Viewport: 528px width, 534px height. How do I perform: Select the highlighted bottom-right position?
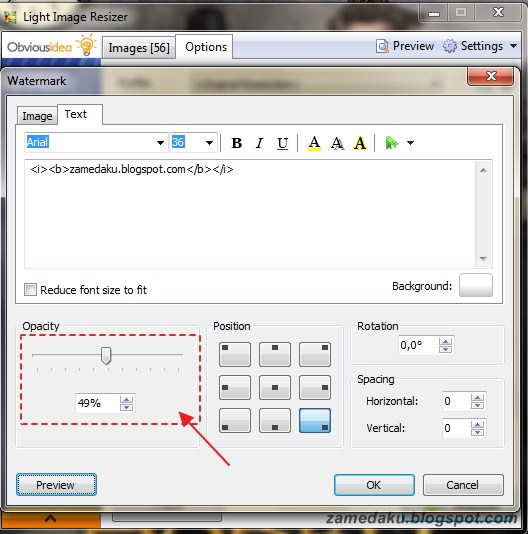pos(315,421)
